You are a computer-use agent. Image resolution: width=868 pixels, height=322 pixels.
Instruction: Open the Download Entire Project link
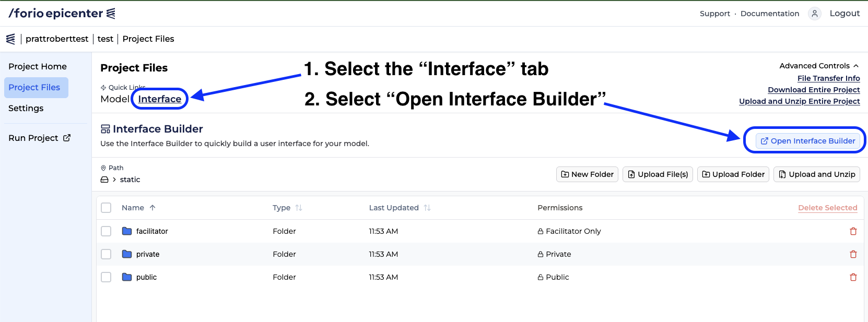click(814, 90)
